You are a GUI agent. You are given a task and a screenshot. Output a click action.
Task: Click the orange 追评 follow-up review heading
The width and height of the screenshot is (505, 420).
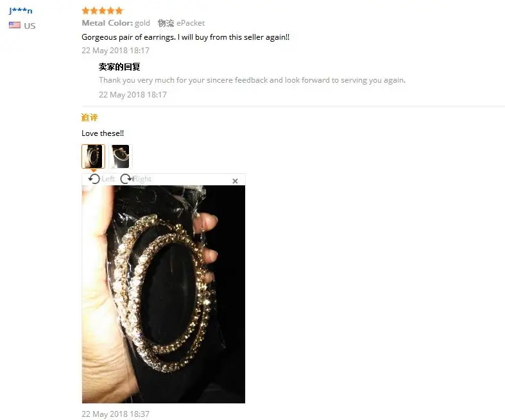pyautogui.click(x=90, y=117)
